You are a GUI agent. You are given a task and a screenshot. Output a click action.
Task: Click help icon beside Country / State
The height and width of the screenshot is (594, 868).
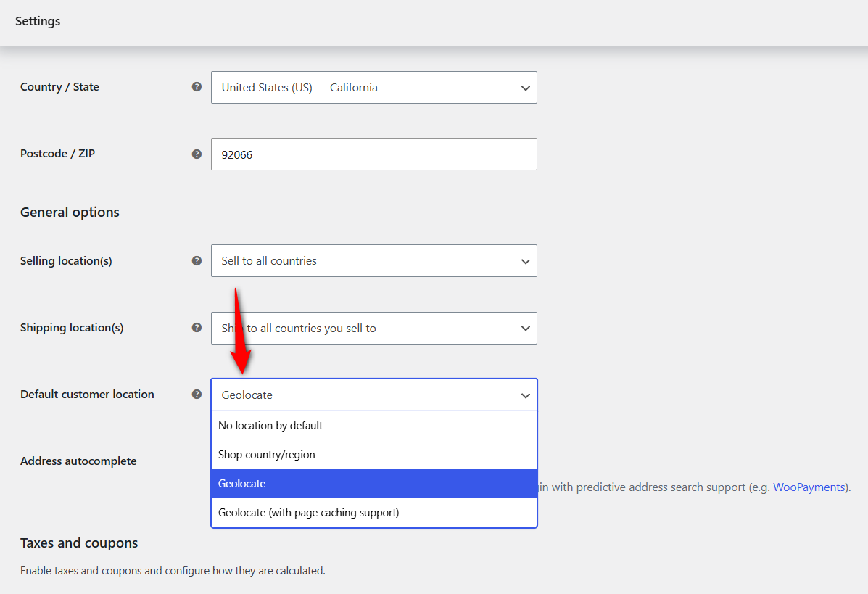pyautogui.click(x=197, y=87)
